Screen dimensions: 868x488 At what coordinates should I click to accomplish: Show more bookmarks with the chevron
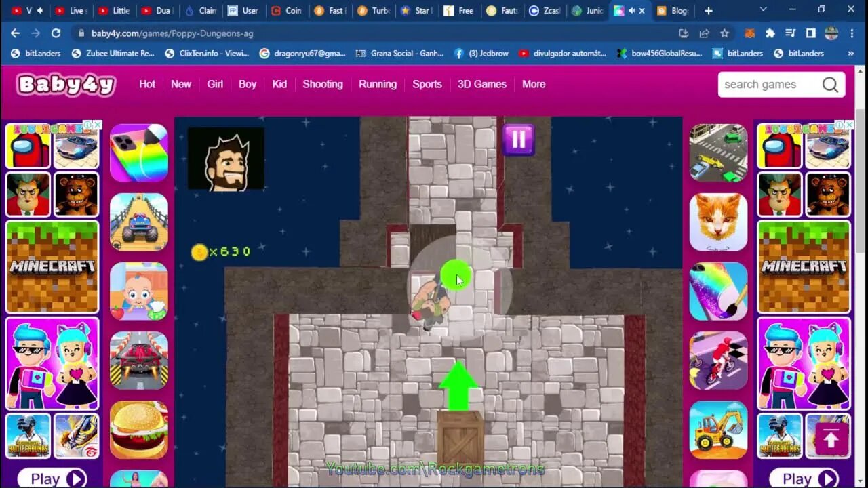[x=850, y=53]
